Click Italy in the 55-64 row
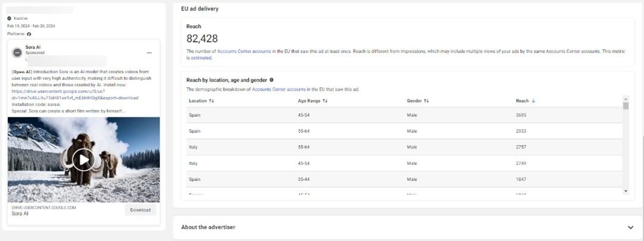 point(193,147)
